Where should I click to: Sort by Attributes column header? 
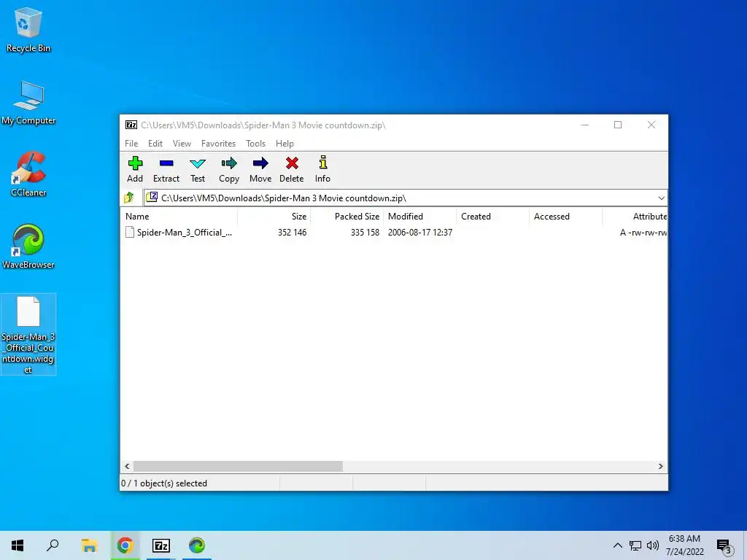635,216
